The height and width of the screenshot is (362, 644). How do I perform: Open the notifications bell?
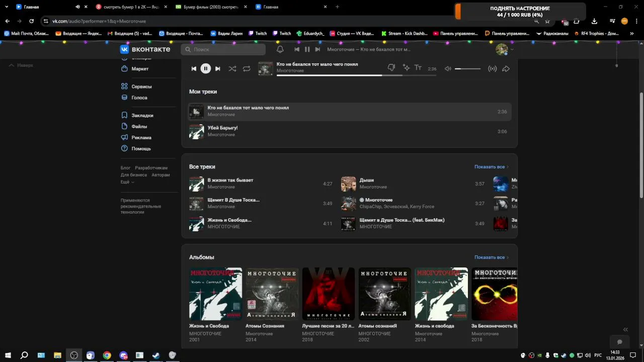click(x=280, y=49)
